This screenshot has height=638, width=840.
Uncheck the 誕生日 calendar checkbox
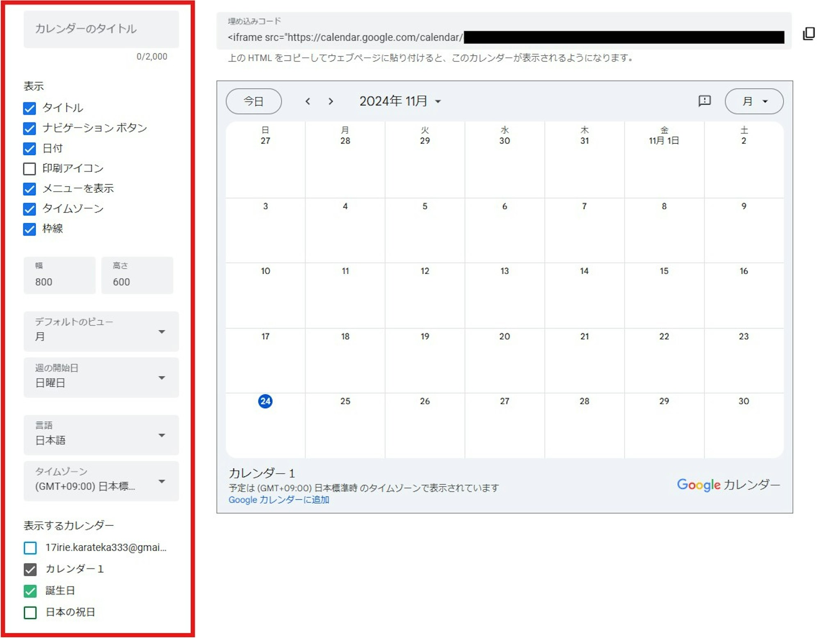[30, 591]
